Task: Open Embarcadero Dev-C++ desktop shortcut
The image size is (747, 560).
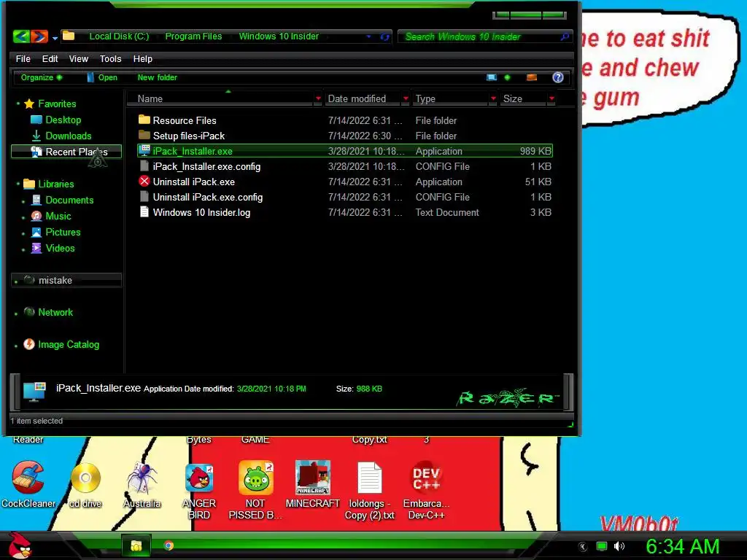Action: pos(426,491)
